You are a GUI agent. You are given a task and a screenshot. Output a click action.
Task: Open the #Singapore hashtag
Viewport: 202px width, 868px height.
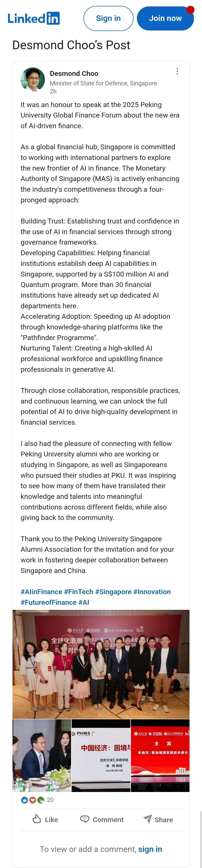(x=113, y=592)
